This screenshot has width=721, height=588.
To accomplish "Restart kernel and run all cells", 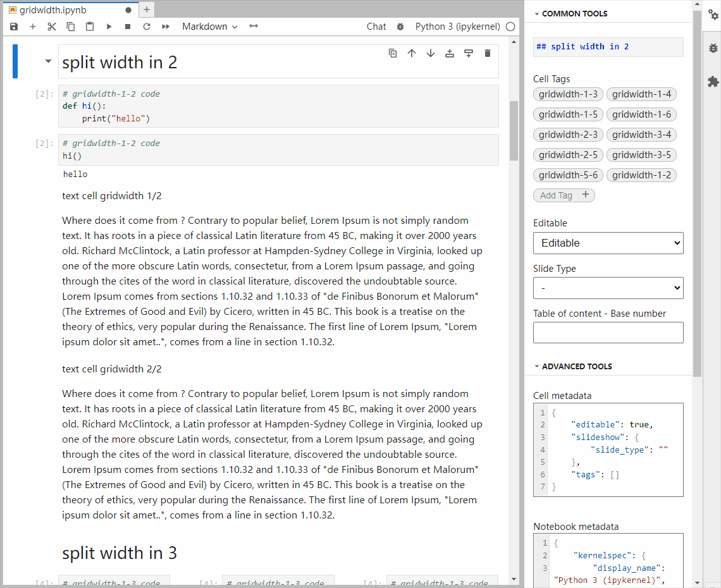I will (166, 27).
